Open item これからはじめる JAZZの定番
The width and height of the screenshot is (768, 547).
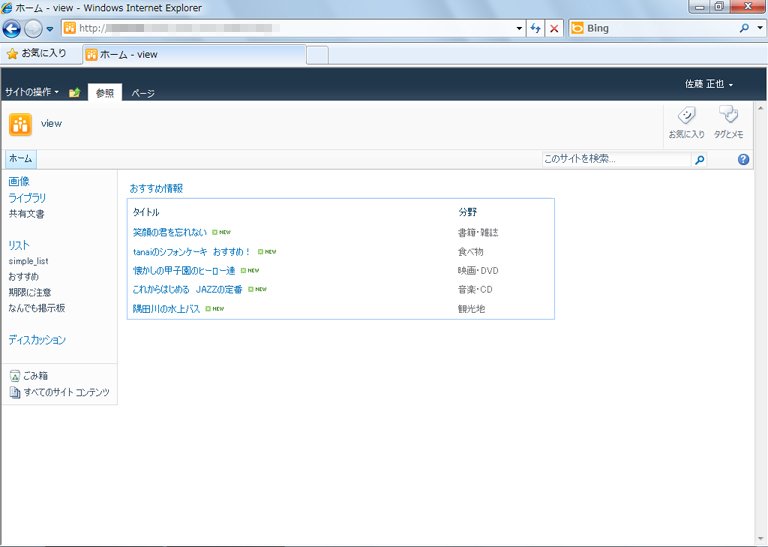[x=188, y=289]
